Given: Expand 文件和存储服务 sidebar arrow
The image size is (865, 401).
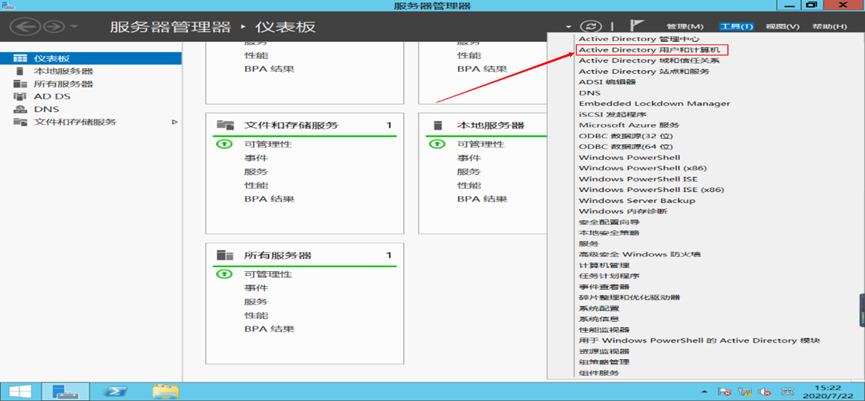Looking at the screenshot, I should [x=175, y=122].
